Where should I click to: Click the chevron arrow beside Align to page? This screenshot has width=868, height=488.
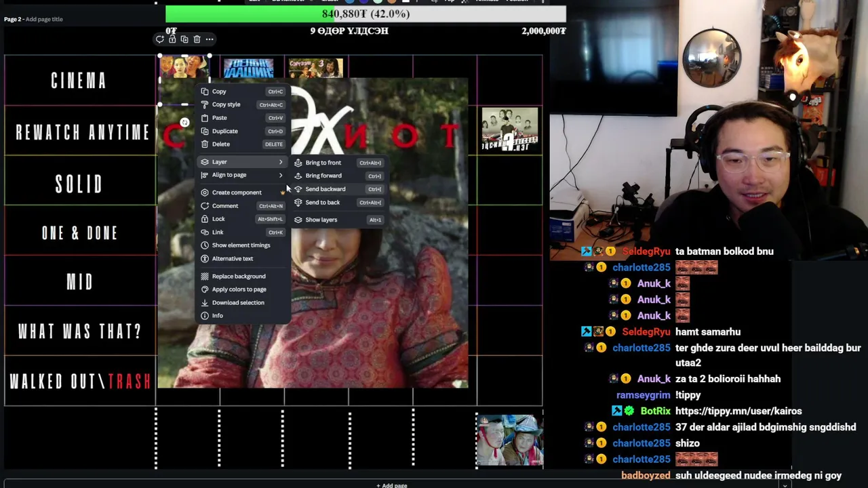point(281,175)
